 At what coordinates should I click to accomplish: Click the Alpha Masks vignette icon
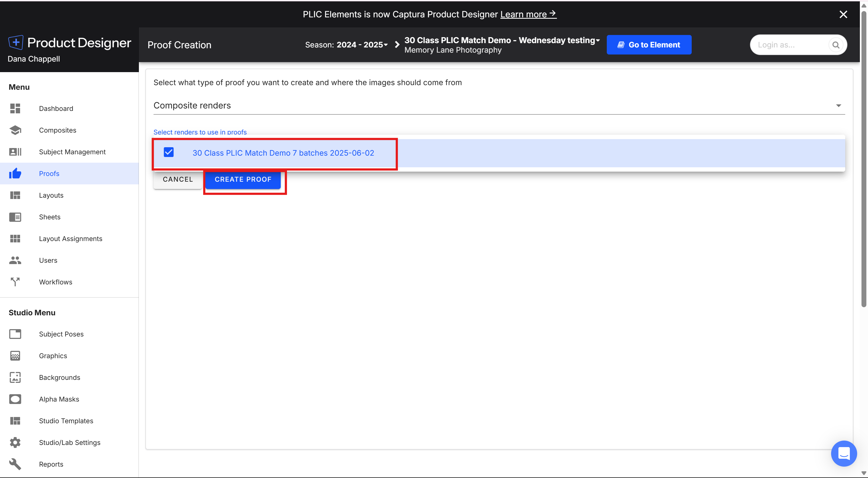tap(15, 399)
